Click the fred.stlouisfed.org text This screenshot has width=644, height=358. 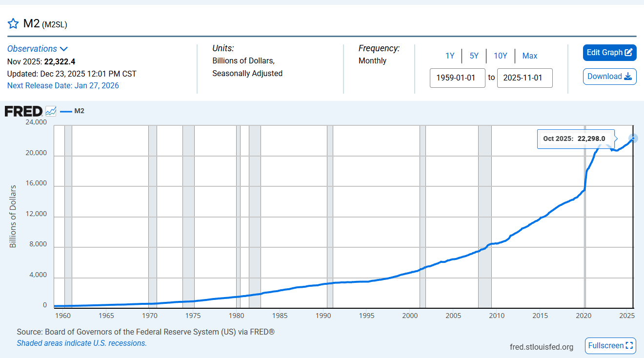point(542,347)
